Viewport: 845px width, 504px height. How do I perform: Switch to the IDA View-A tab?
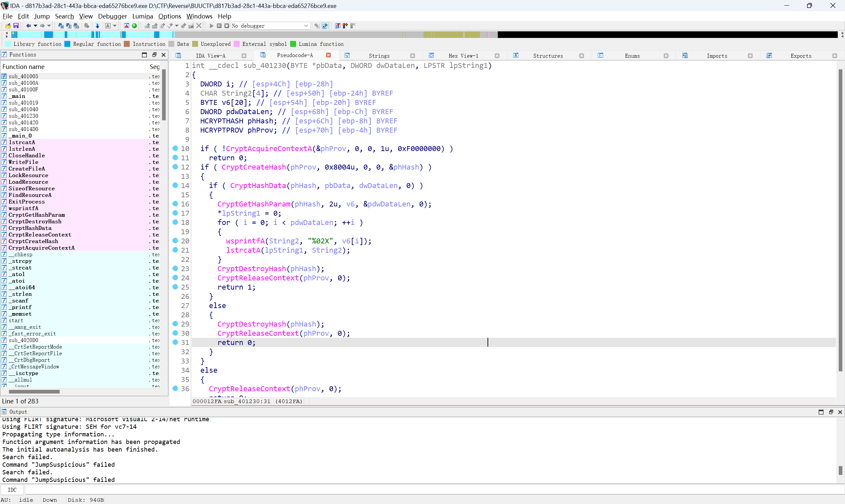click(210, 56)
